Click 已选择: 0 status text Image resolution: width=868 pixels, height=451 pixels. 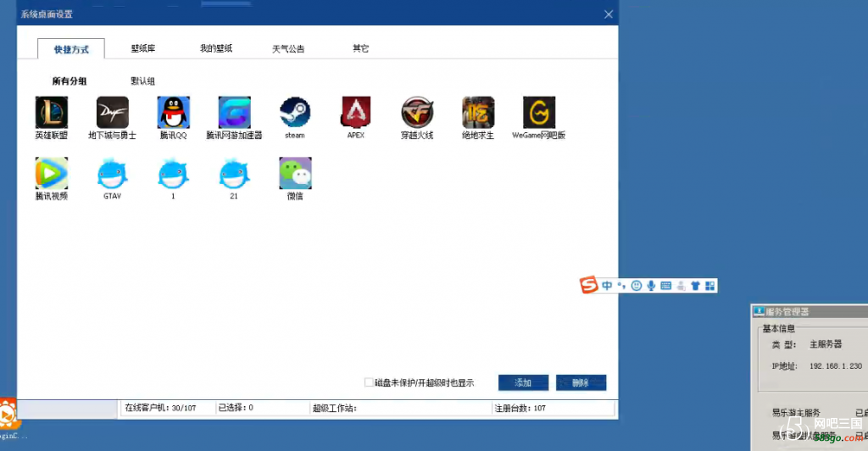(236, 408)
